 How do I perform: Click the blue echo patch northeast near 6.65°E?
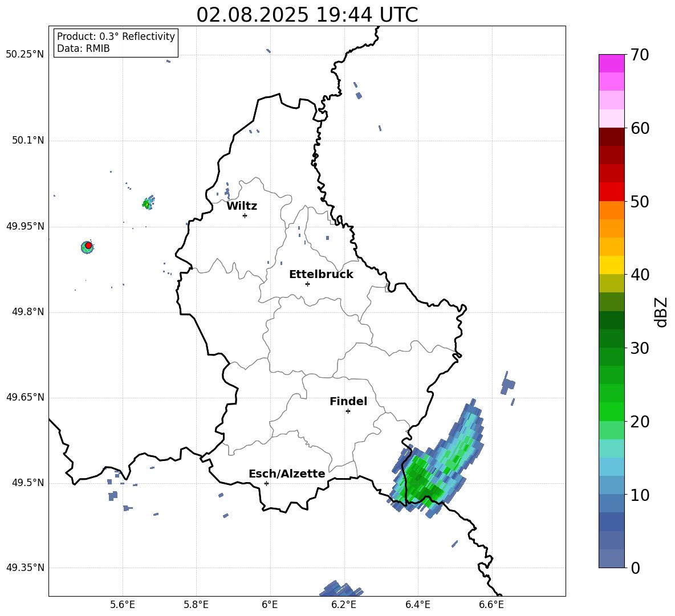[x=507, y=384]
